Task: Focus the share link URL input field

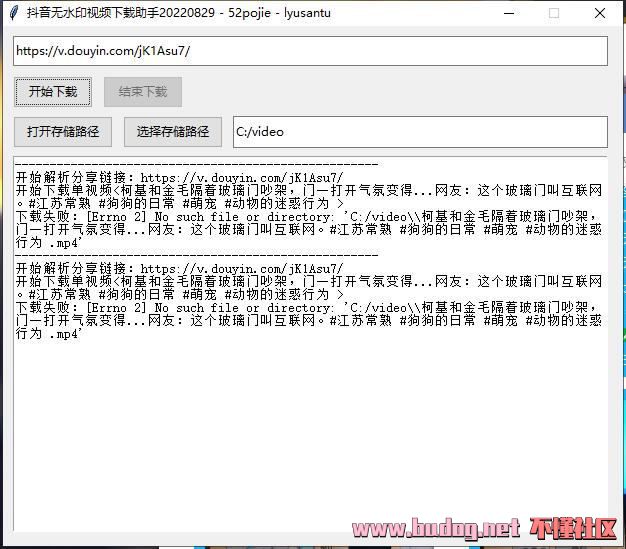Action: pos(310,51)
